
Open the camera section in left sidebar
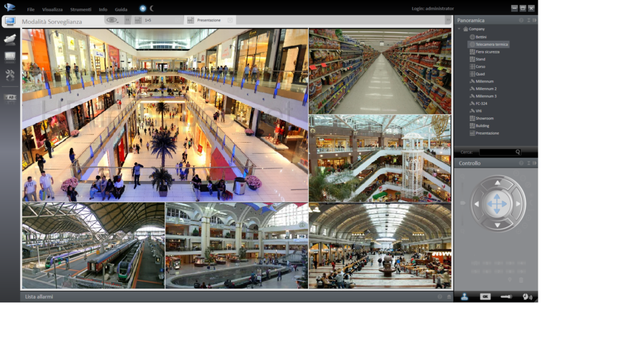(9, 40)
